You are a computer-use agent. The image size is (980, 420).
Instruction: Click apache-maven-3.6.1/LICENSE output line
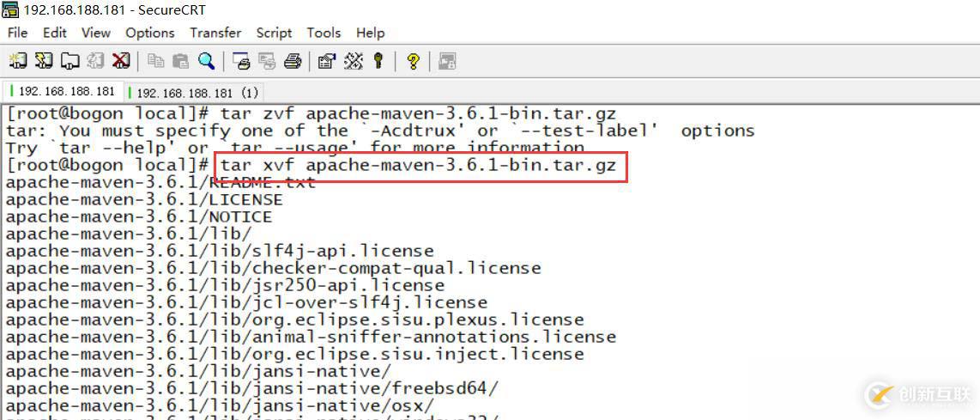pyautogui.click(x=144, y=199)
